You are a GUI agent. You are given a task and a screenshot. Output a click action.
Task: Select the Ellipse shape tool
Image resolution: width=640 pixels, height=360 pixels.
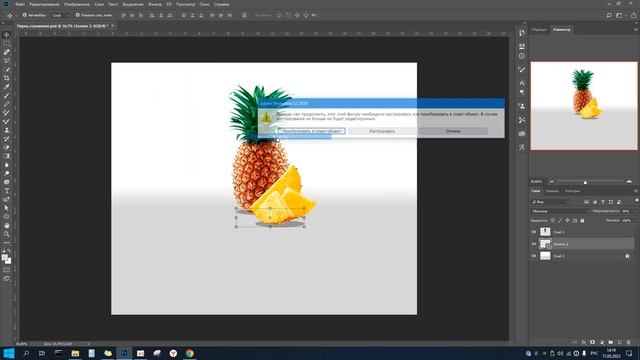[x=7, y=217]
